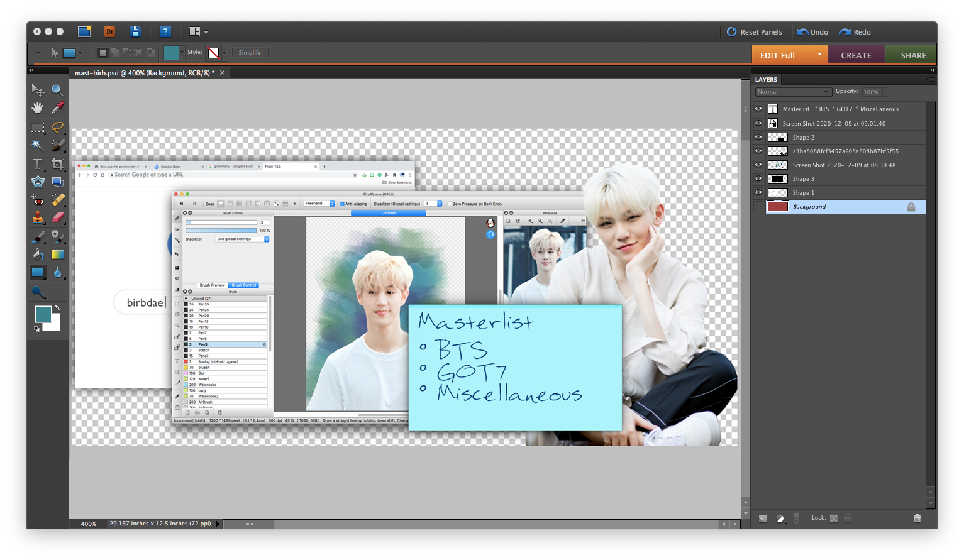The image size is (964, 560).
Task: Hide the Shape 3 layer
Action: (x=758, y=178)
